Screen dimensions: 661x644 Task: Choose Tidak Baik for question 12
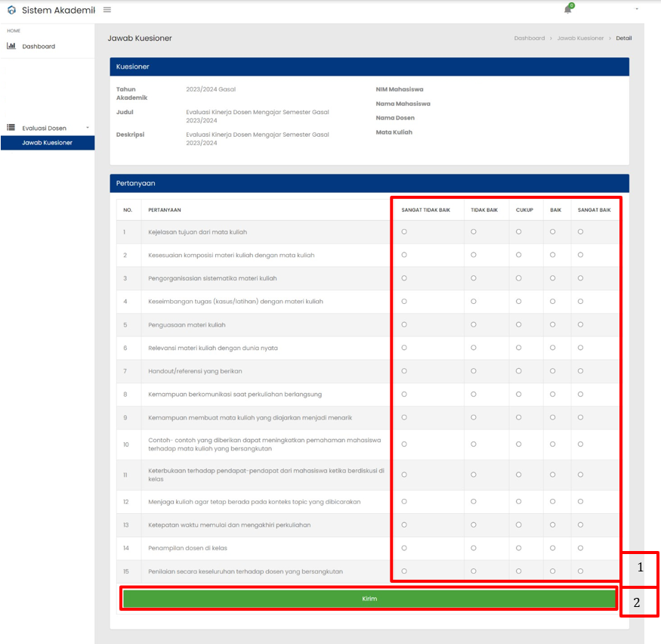[x=474, y=501]
